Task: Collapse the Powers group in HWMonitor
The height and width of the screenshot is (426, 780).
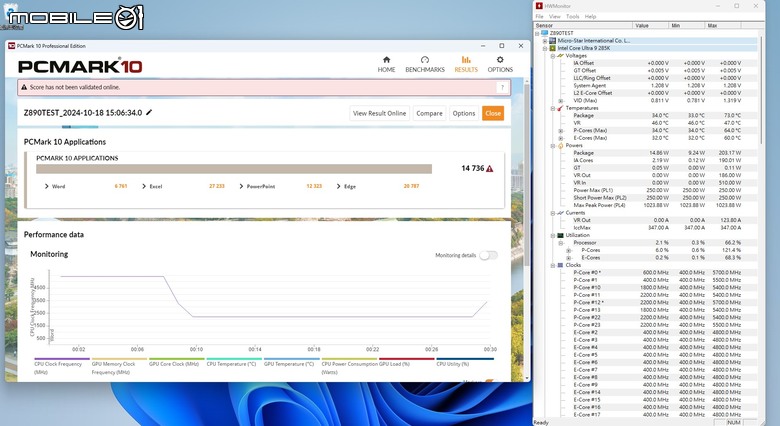Action: click(x=553, y=145)
